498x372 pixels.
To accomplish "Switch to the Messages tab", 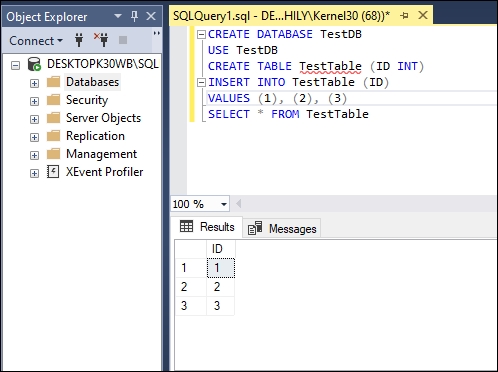I will (x=282, y=229).
